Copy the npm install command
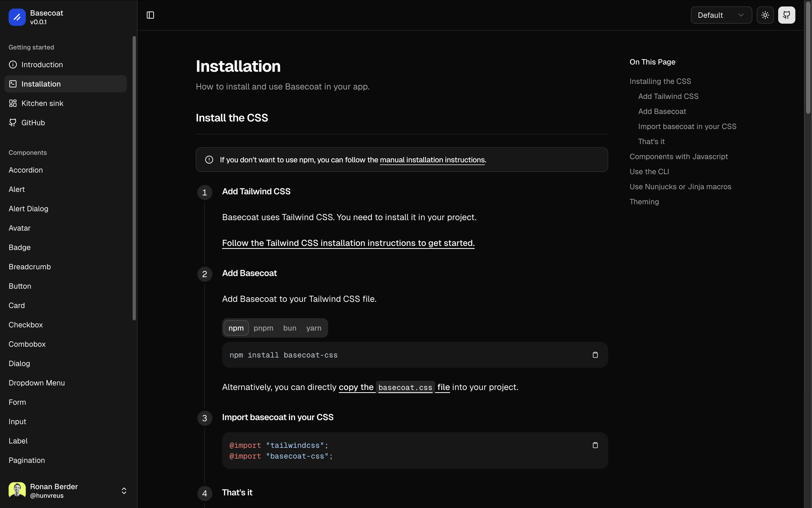 pyautogui.click(x=595, y=355)
